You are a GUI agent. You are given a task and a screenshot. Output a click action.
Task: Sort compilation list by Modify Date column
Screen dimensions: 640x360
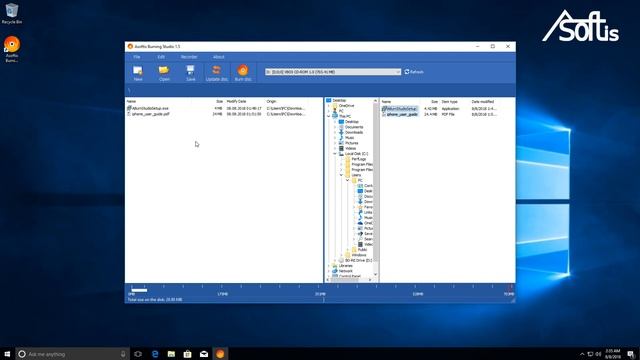click(236, 101)
